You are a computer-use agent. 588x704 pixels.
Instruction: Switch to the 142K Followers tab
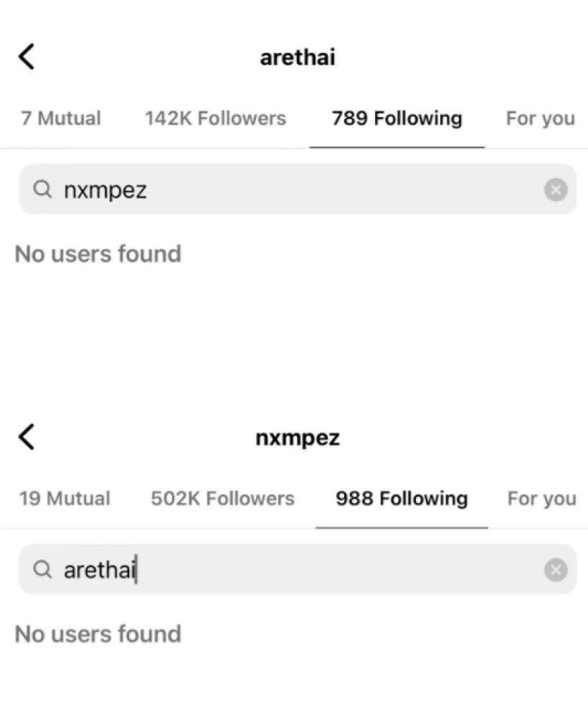coord(215,118)
